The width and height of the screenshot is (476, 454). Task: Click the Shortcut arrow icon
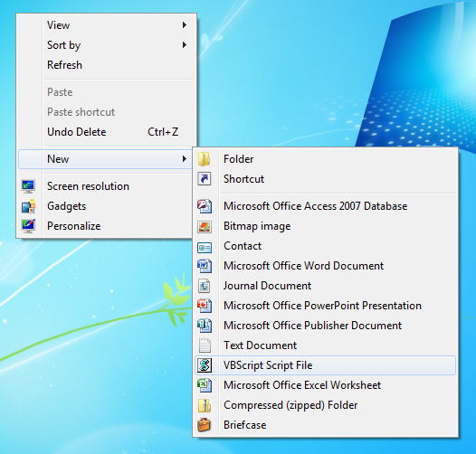click(x=205, y=179)
